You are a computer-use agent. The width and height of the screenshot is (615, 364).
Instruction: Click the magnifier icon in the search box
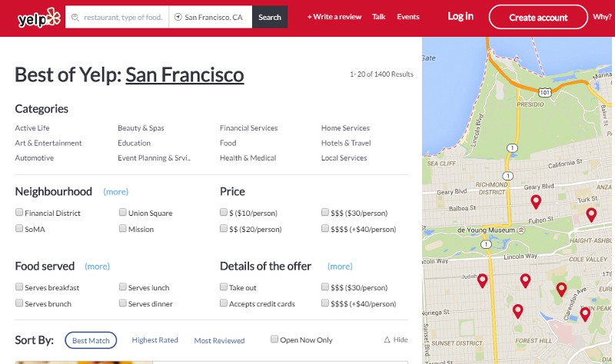point(75,17)
